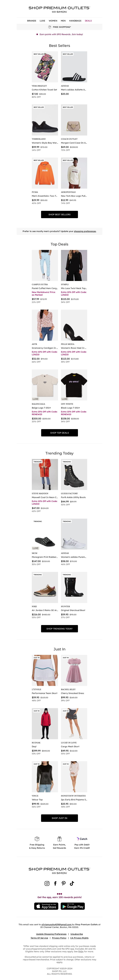Image resolution: width=119 pixels, height=980 pixels.
Task: Click the free shipping package icon in banner
Action: point(50,27)
